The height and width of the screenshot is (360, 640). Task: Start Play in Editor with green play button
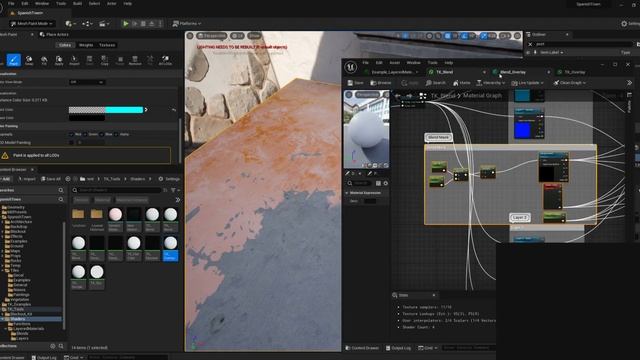click(x=126, y=24)
